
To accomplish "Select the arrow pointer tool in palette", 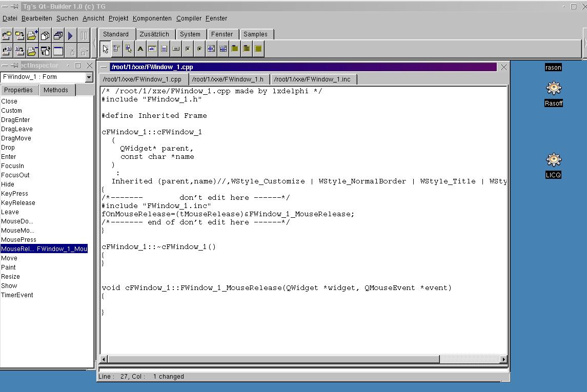I will [x=105, y=49].
